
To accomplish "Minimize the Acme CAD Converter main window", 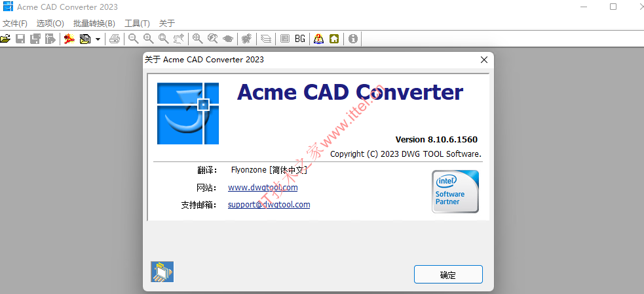I will [584, 7].
